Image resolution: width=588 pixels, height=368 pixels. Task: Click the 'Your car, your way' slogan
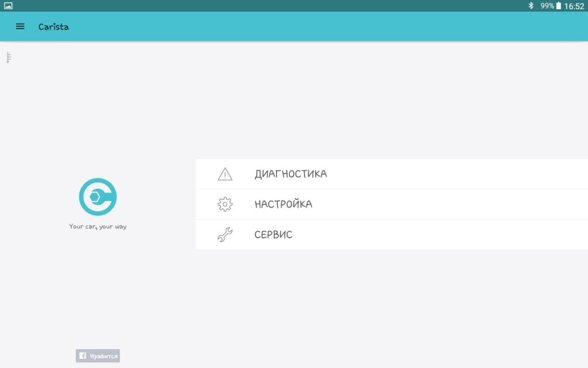[x=98, y=227]
